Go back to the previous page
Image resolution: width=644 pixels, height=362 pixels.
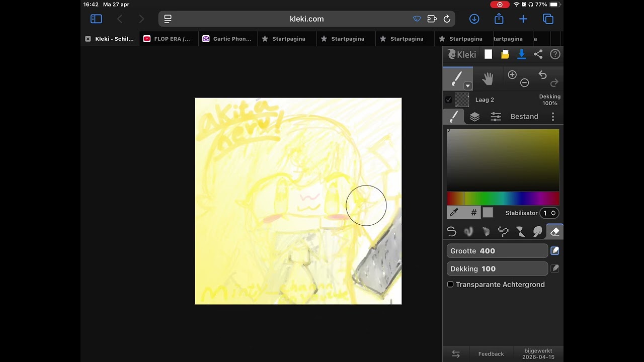click(120, 19)
